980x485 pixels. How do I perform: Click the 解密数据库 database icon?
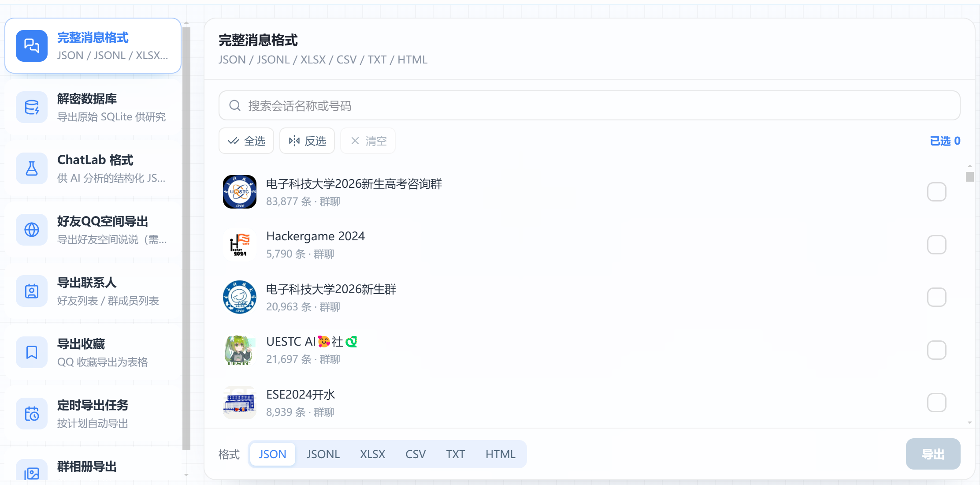[x=32, y=107]
